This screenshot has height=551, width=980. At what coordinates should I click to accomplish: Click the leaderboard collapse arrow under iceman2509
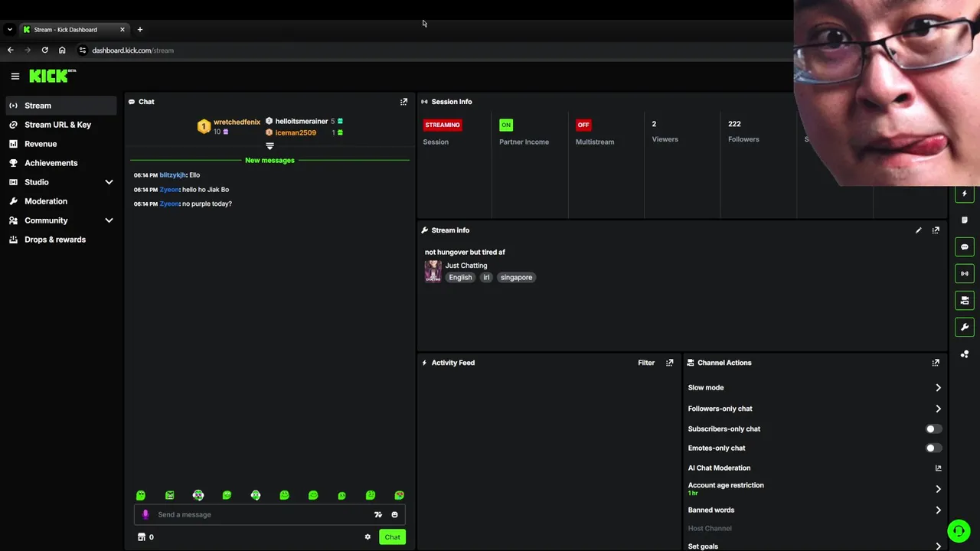pos(269,146)
